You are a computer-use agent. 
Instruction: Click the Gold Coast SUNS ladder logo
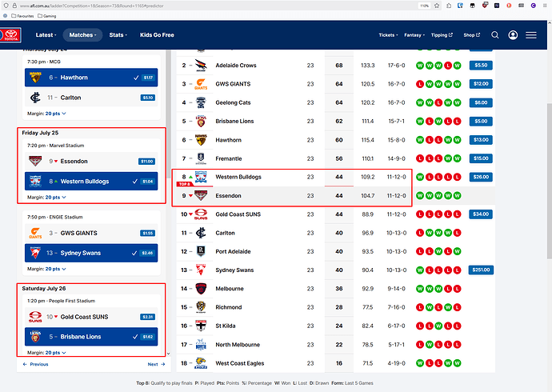click(201, 214)
